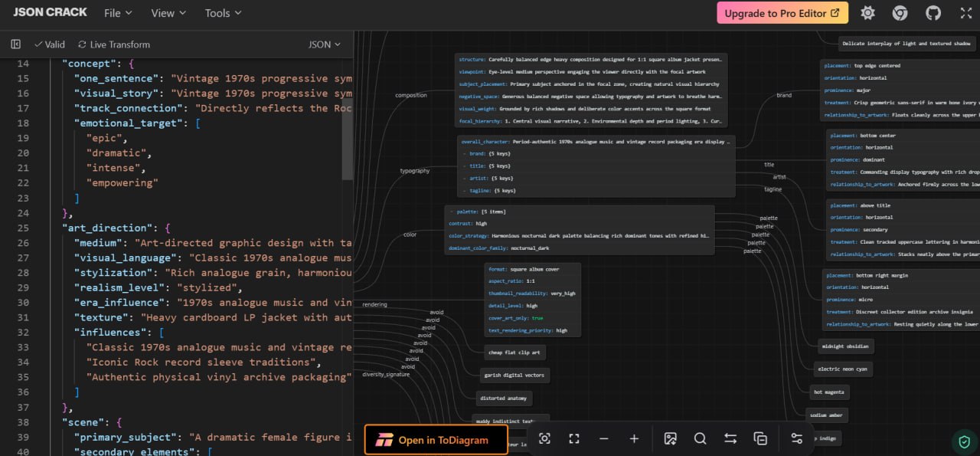Collapse the palette [5 items] node row
The image size is (980, 456).
(x=580, y=212)
